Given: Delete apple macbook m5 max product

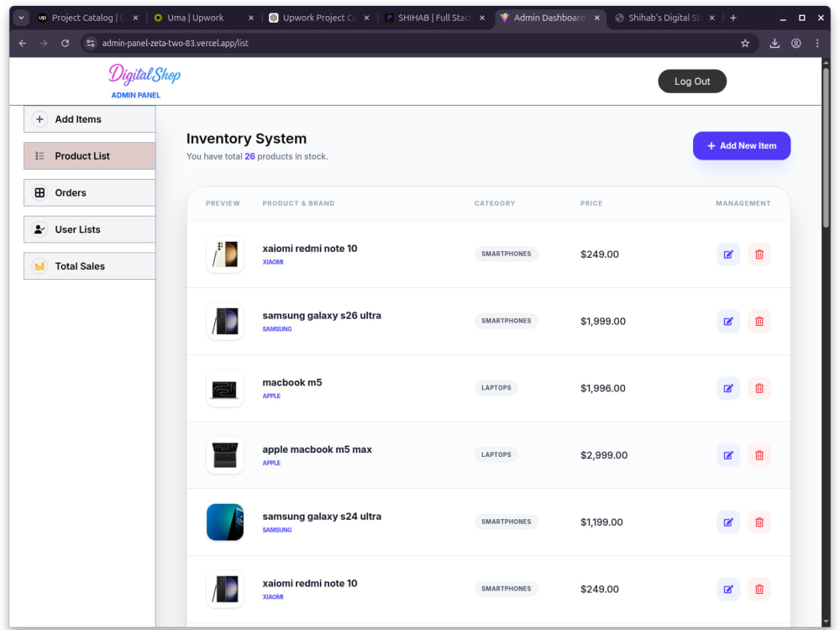Looking at the screenshot, I should [759, 455].
